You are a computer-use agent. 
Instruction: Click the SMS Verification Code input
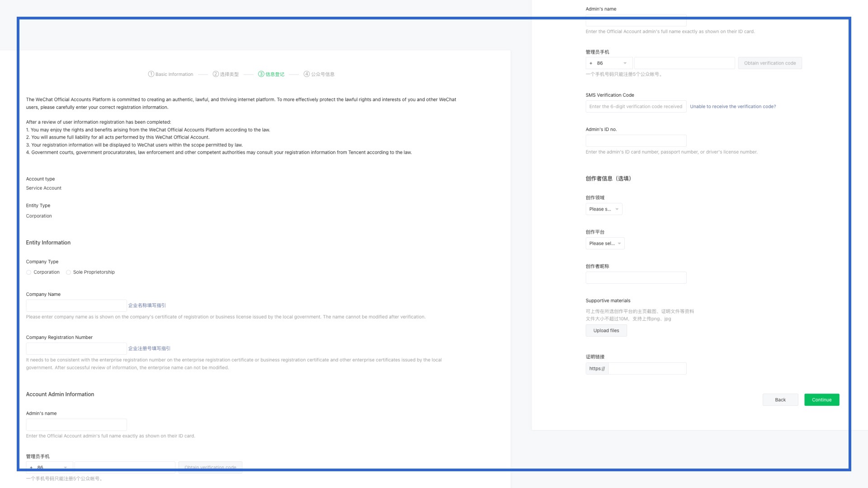[636, 106]
